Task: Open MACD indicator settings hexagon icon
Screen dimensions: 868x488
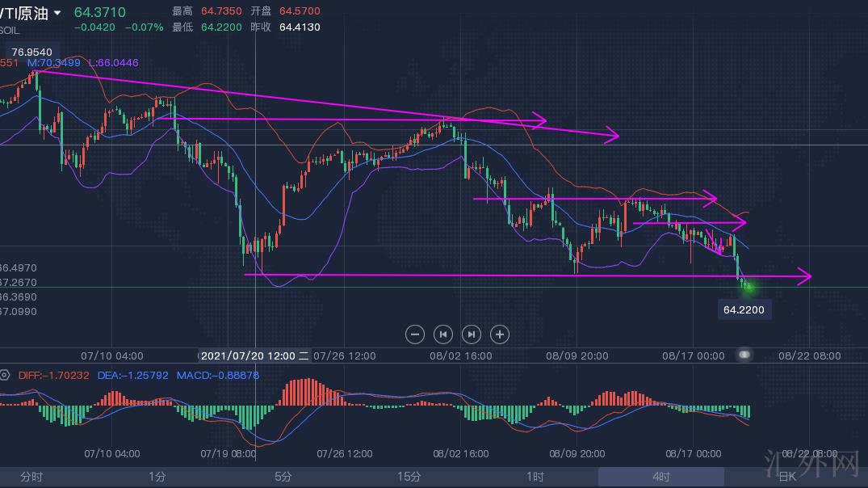Action: tap(5, 375)
